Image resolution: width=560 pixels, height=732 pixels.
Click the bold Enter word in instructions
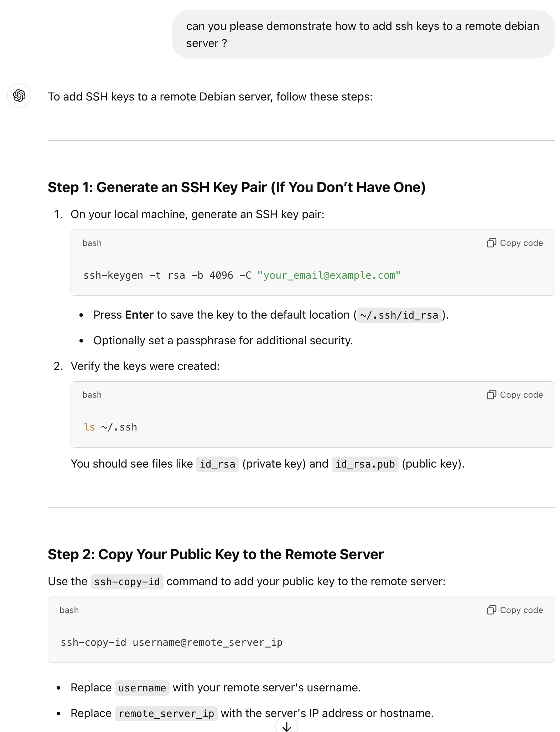[x=139, y=315]
